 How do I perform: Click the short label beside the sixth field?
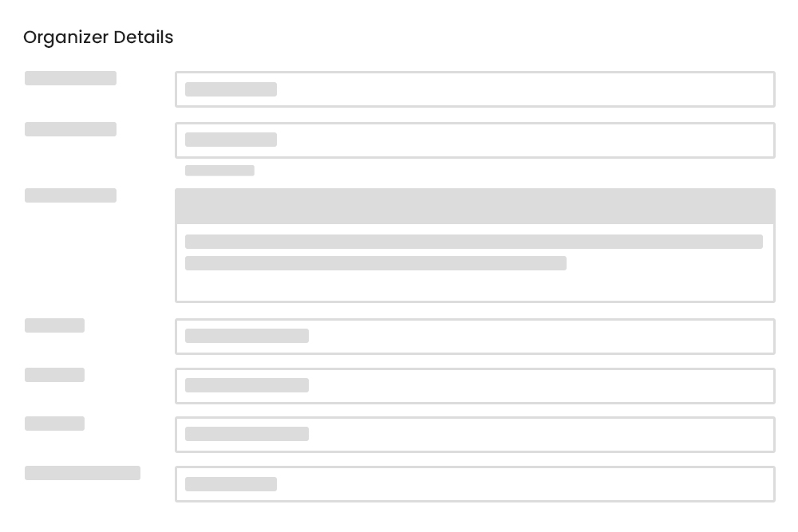tap(54, 424)
